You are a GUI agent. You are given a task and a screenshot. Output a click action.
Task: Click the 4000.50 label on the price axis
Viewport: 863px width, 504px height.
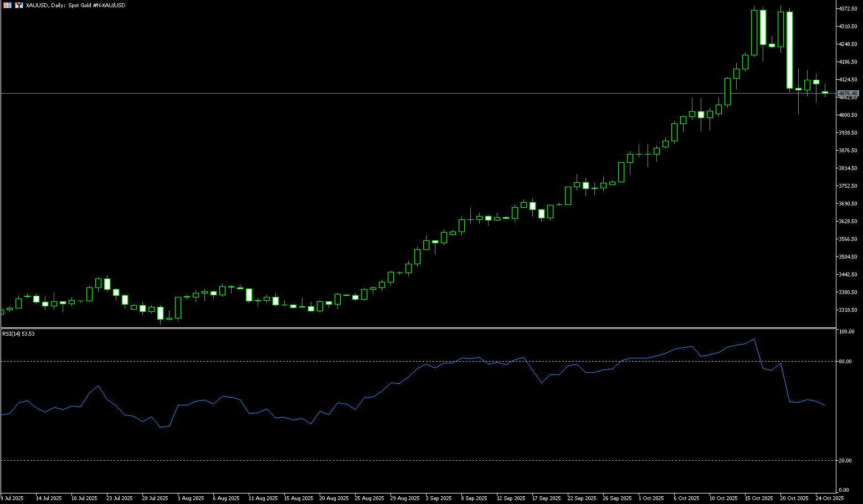848,115
